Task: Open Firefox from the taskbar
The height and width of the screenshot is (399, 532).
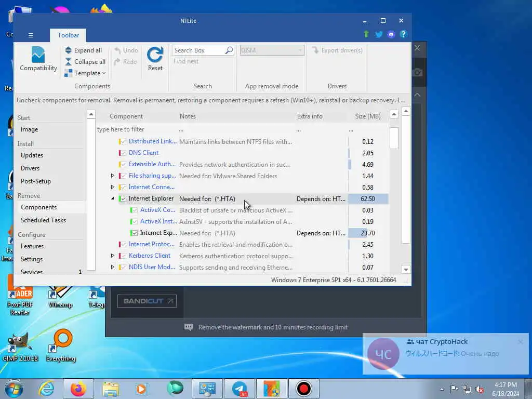Action: tap(78, 389)
